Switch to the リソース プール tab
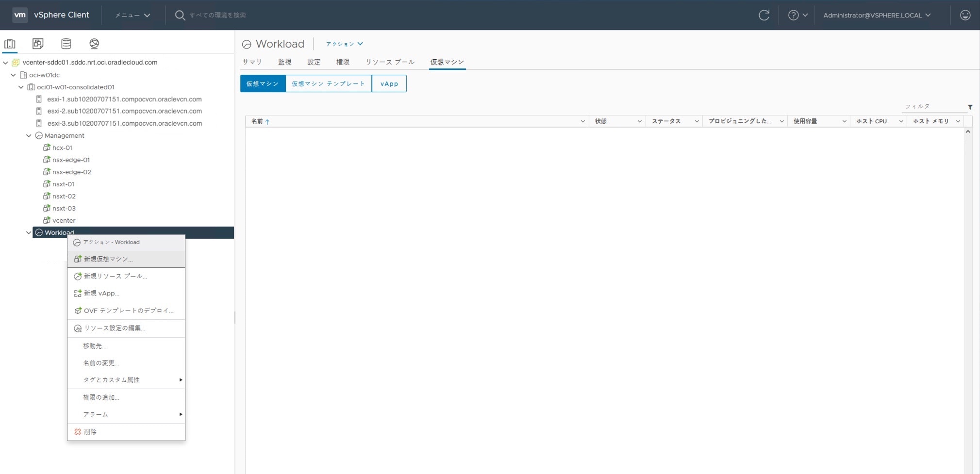 coord(390,62)
